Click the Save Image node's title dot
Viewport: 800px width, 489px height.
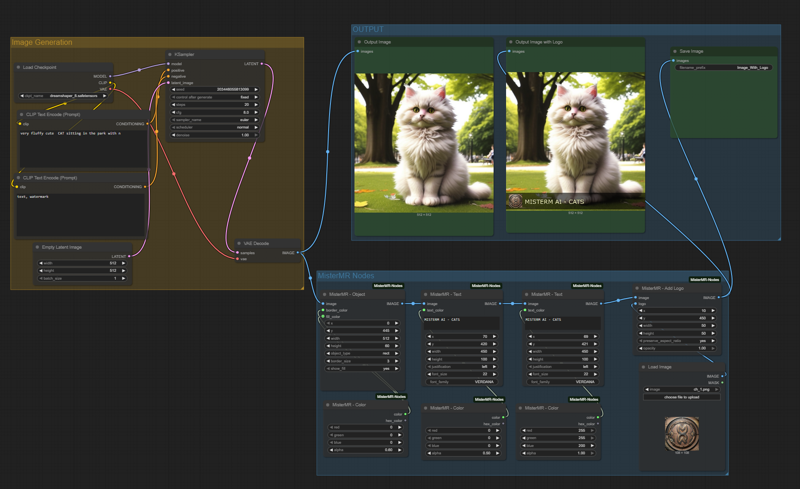click(x=675, y=51)
